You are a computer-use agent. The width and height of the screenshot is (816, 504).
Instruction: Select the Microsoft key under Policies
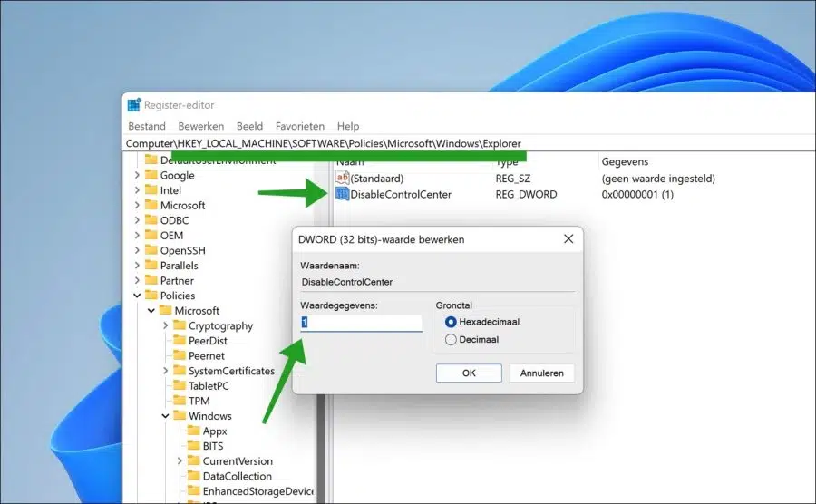tap(197, 311)
